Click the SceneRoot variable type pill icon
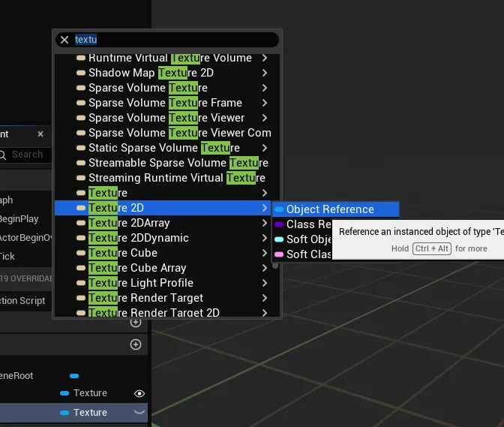Image resolution: width=504 pixels, height=427 pixels. (74, 375)
